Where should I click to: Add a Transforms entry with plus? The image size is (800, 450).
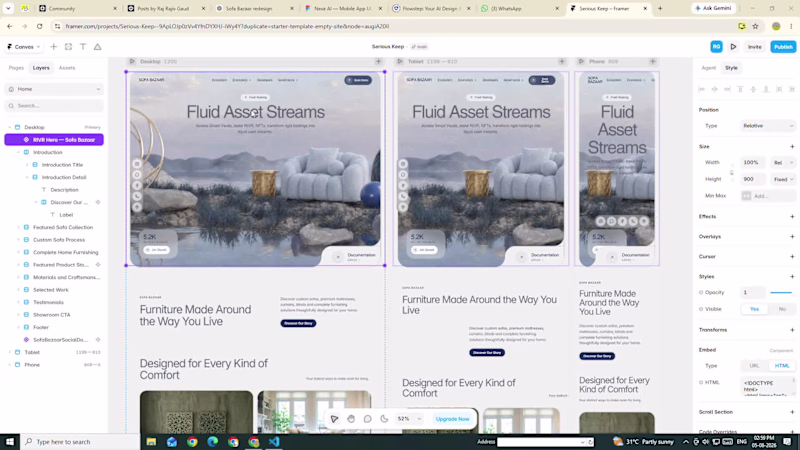pos(792,330)
